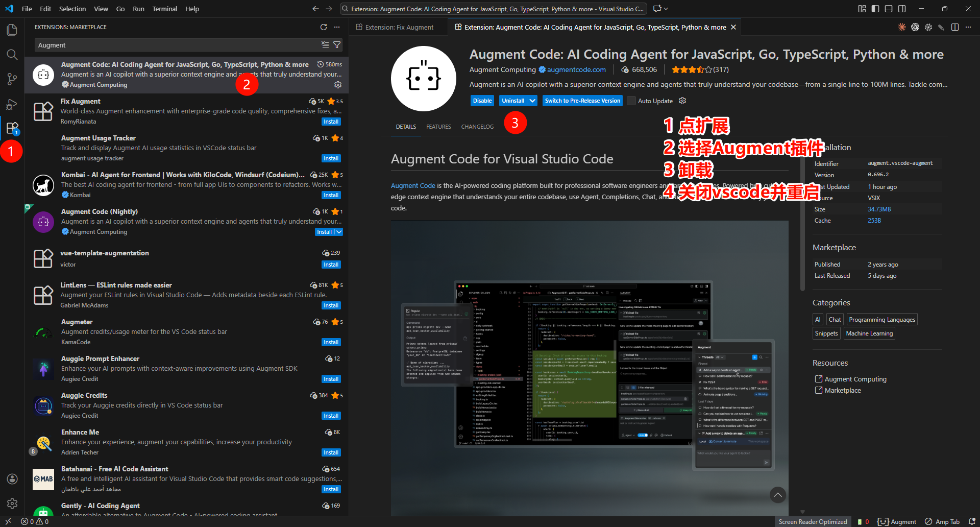Image resolution: width=980 pixels, height=527 pixels.
Task: Click the orange starburst icon in editor toolbar
Action: [902, 27]
